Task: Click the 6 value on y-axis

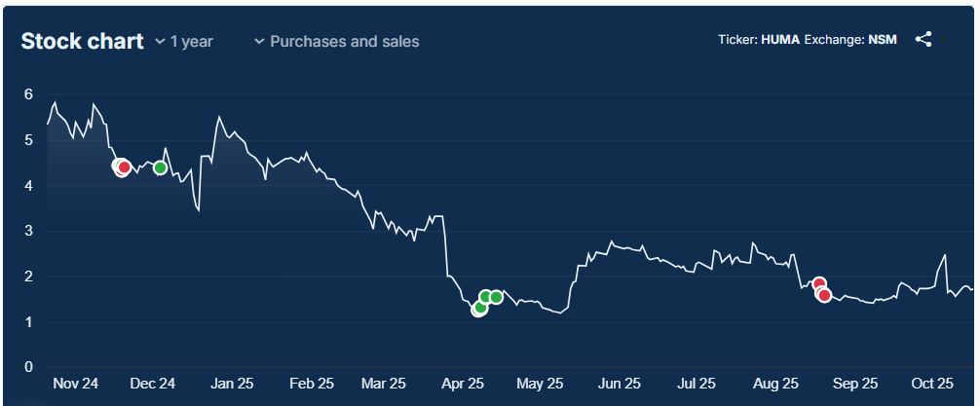Action: pyautogui.click(x=29, y=94)
